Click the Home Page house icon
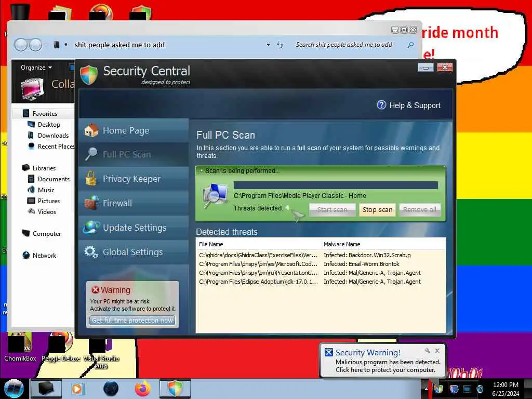Screen dimensions: 532x399 (x=91, y=130)
